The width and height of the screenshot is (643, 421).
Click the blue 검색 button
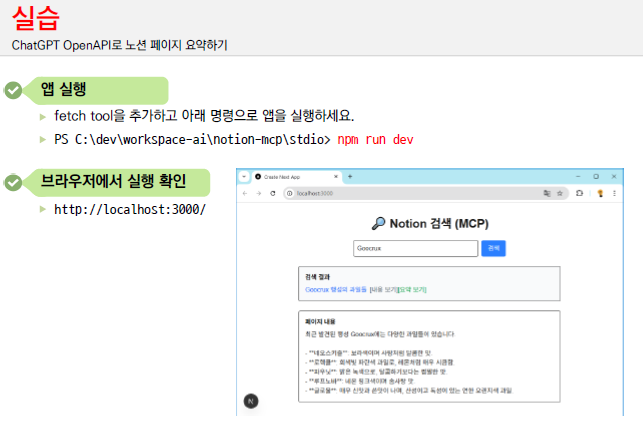pyautogui.click(x=493, y=248)
